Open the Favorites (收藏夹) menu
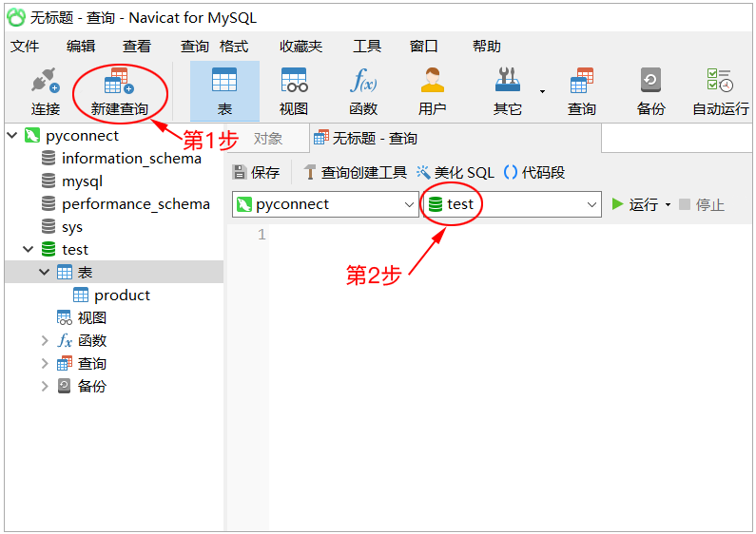The width and height of the screenshot is (756, 534). click(300, 47)
